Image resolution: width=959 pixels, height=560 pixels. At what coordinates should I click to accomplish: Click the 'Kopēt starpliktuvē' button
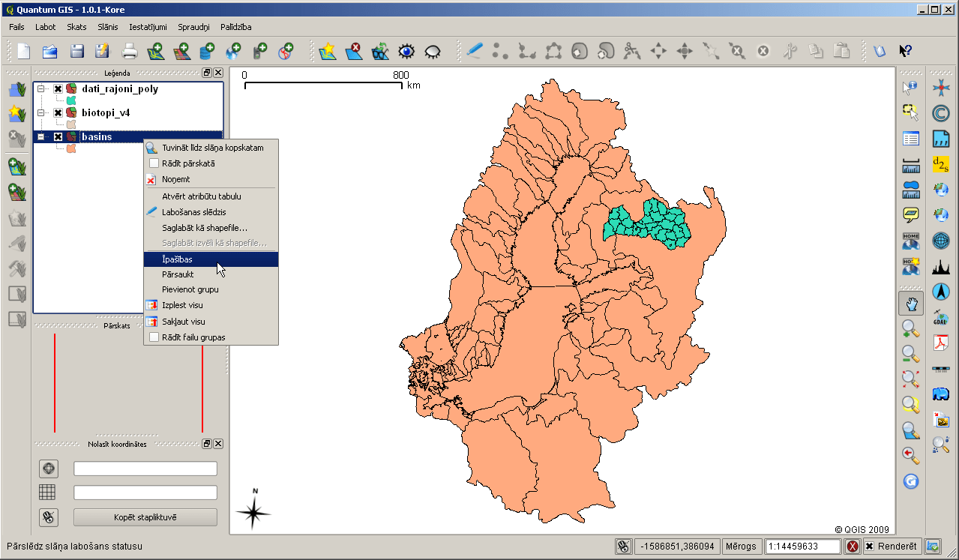click(x=145, y=517)
